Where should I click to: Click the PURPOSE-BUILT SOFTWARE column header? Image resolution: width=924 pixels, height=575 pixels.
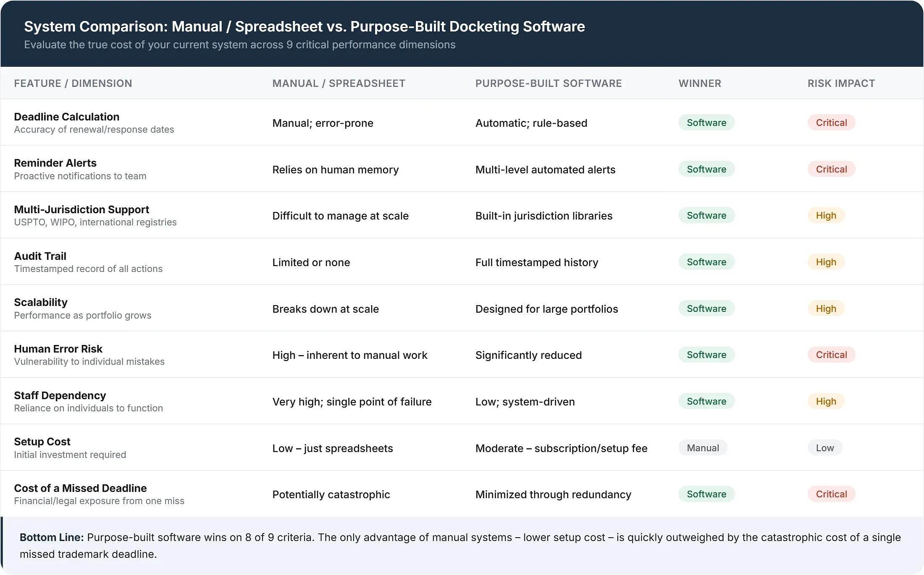click(549, 84)
